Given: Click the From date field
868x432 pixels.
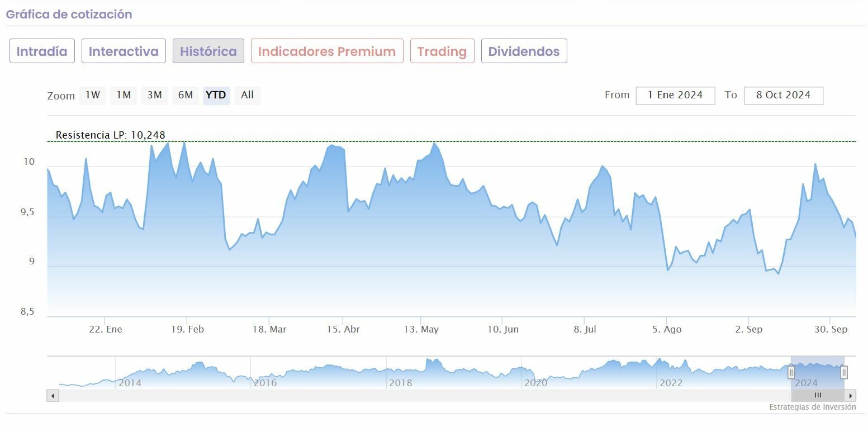Looking at the screenshot, I should coord(675,95).
